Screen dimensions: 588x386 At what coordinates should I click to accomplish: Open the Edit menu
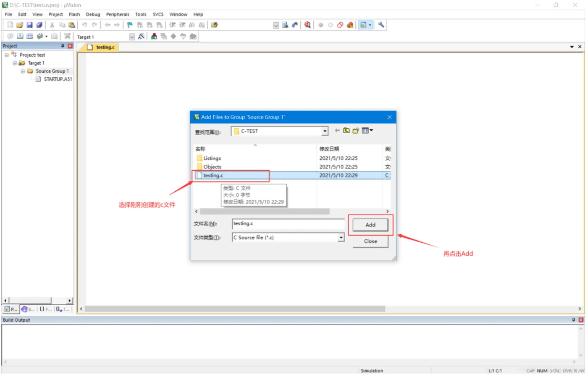pos(22,14)
